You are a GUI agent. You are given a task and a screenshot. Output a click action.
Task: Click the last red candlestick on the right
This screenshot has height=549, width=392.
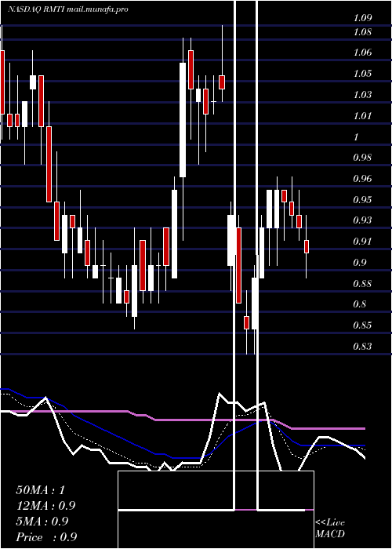307,246
